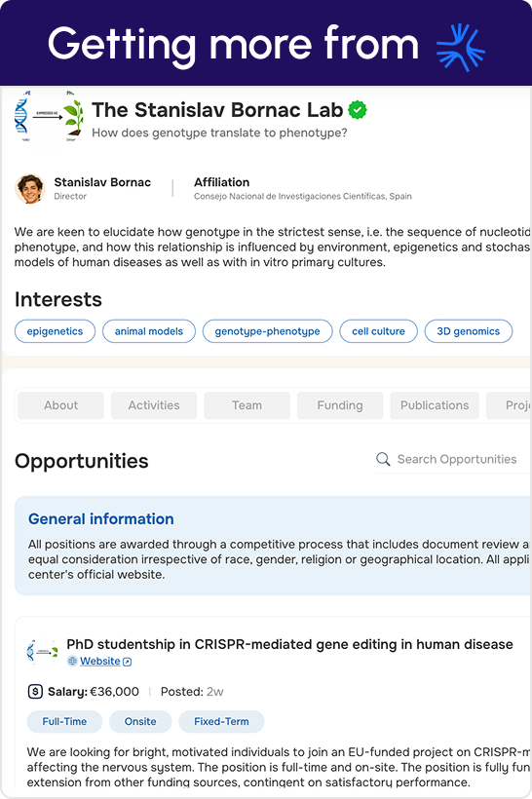Viewport: 532px width, 799px height.
Task: Open the Activities tab
Action: point(154,405)
